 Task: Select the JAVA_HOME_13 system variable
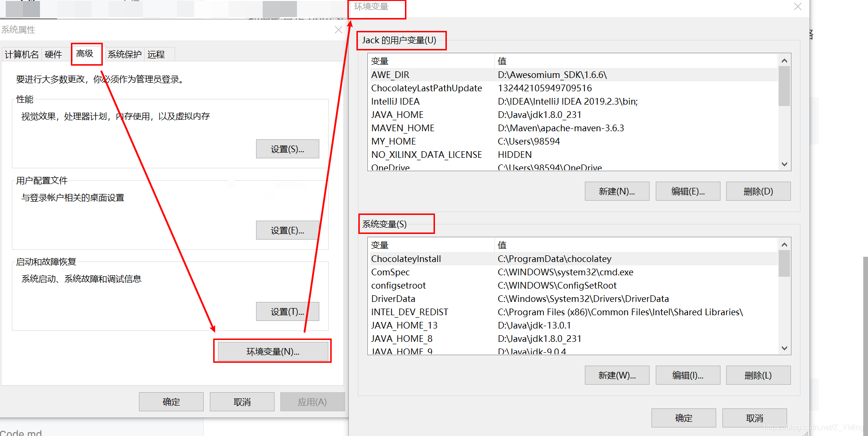point(573,325)
